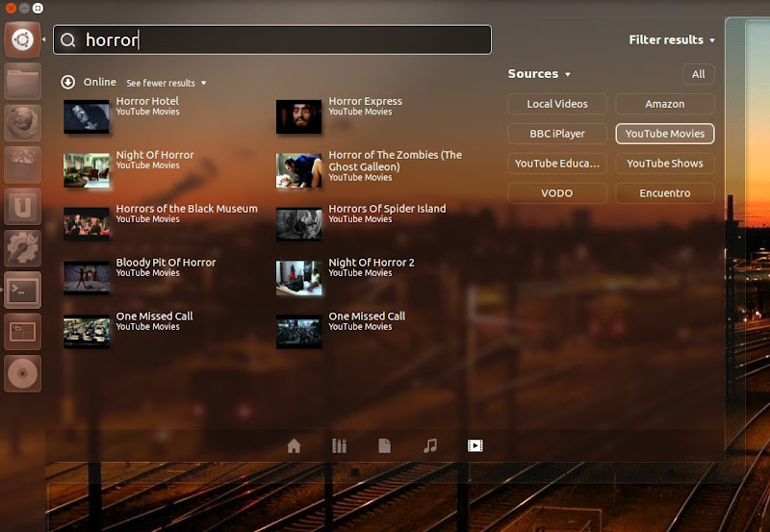770x532 pixels.
Task: Switch to the Music lens icon
Action: tap(429, 445)
